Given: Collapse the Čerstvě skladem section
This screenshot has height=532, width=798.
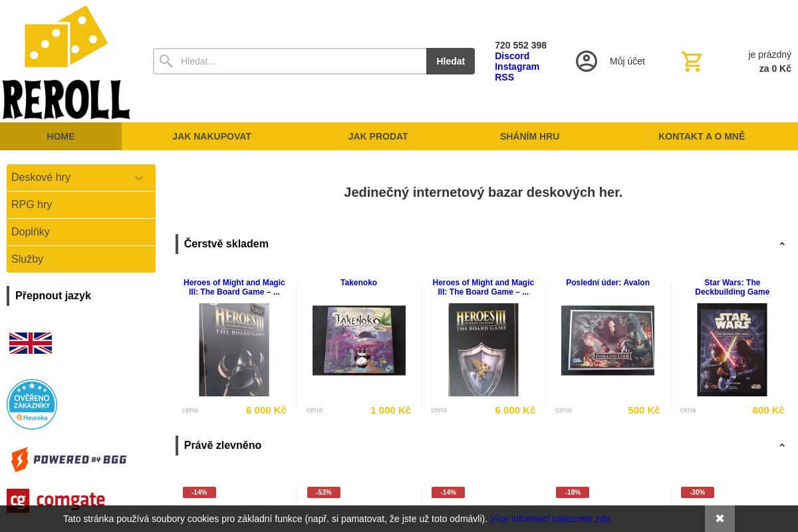Looking at the screenshot, I should pos(782,244).
